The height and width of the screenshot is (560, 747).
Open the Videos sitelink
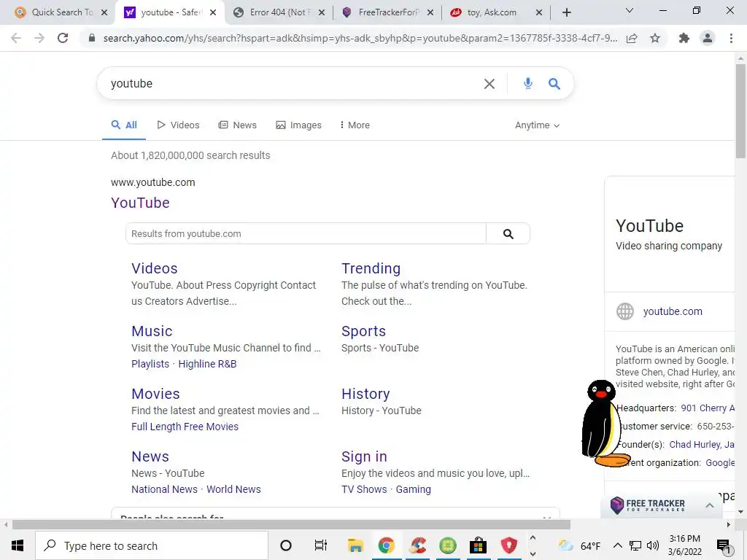[x=155, y=268]
